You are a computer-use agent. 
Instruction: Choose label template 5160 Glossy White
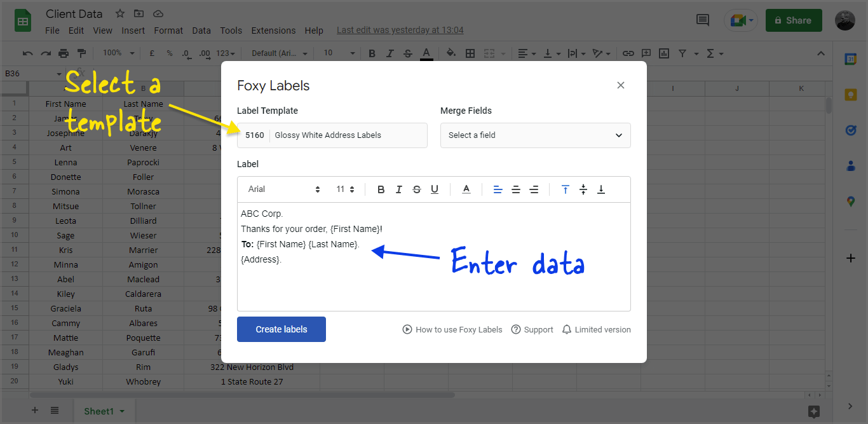click(x=332, y=135)
